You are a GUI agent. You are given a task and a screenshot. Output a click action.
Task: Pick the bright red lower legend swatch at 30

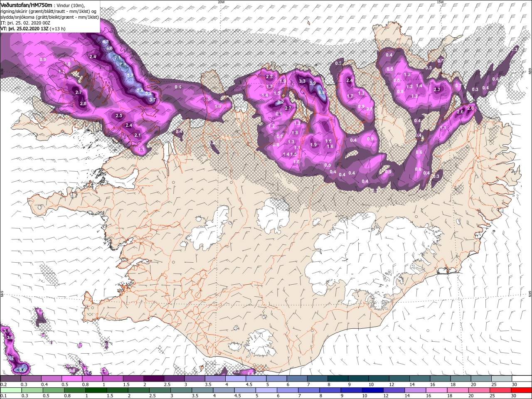pyautogui.click(x=521, y=390)
